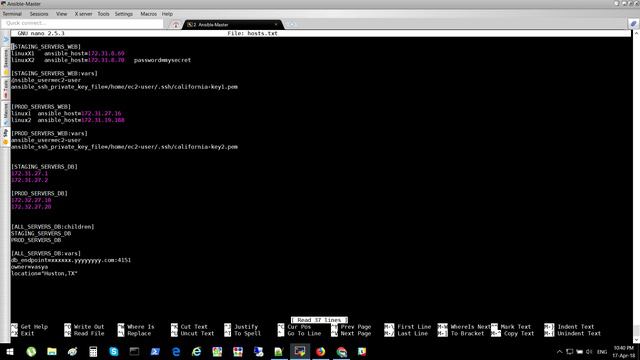Switch to the MobaXterm taskbar icon
This screenshot has width=640, height=360.
(x=300, y=352)
